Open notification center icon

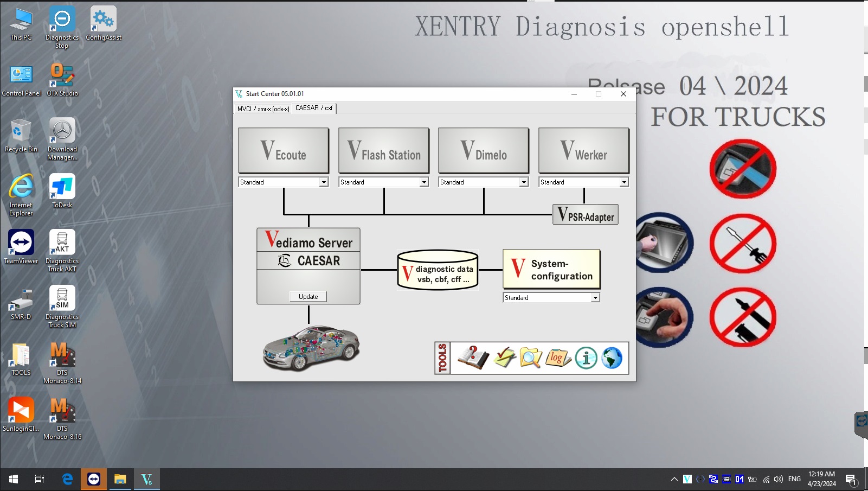click(851, 480)
